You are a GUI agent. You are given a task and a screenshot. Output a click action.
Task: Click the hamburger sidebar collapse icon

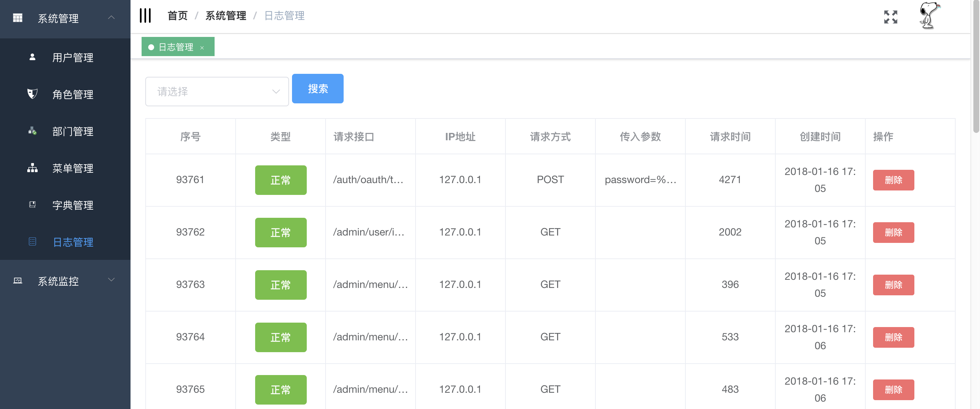145,16
